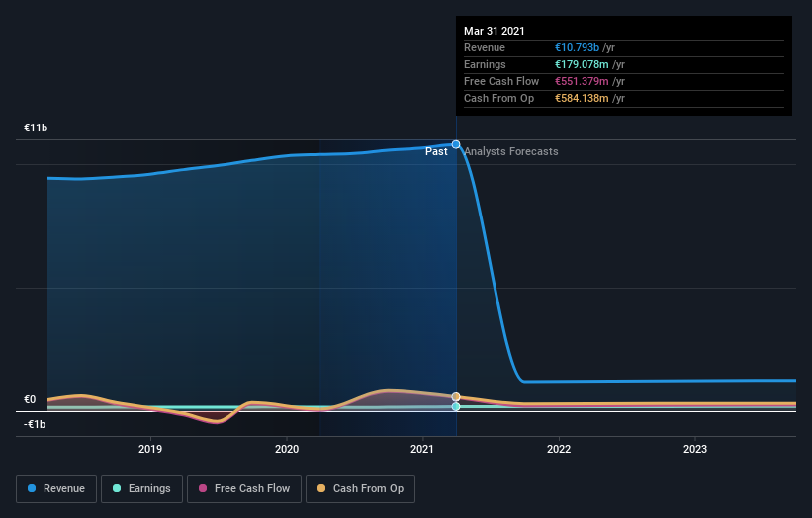Toggle the Earnings legend button
Screen dimensions: 812x518
tap(141, 489)
